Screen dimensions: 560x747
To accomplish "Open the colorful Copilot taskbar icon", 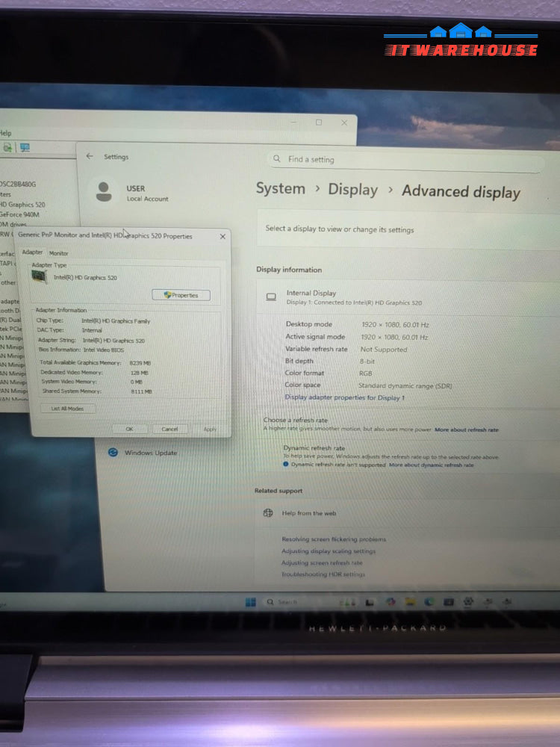I will pos(391,602).
